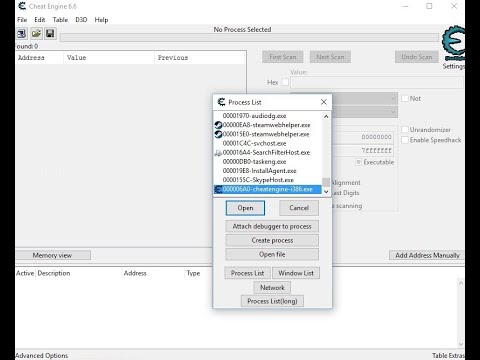This screenshot has height=360, width=480.
Task: Close the Process List dialog
Action: [x=324, y=102]
